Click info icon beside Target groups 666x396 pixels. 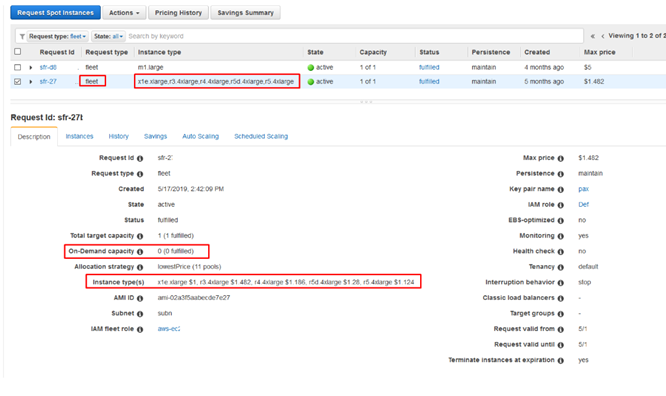561,314
